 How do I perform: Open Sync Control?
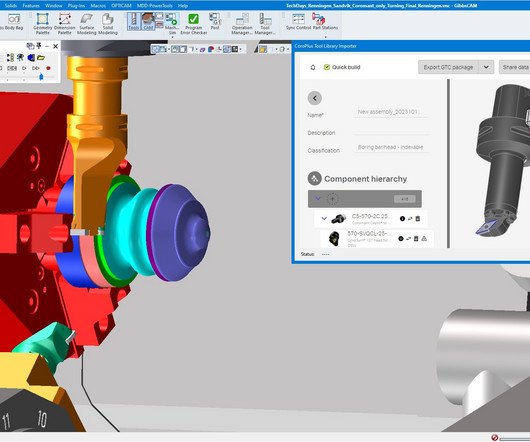coord(298,21)
